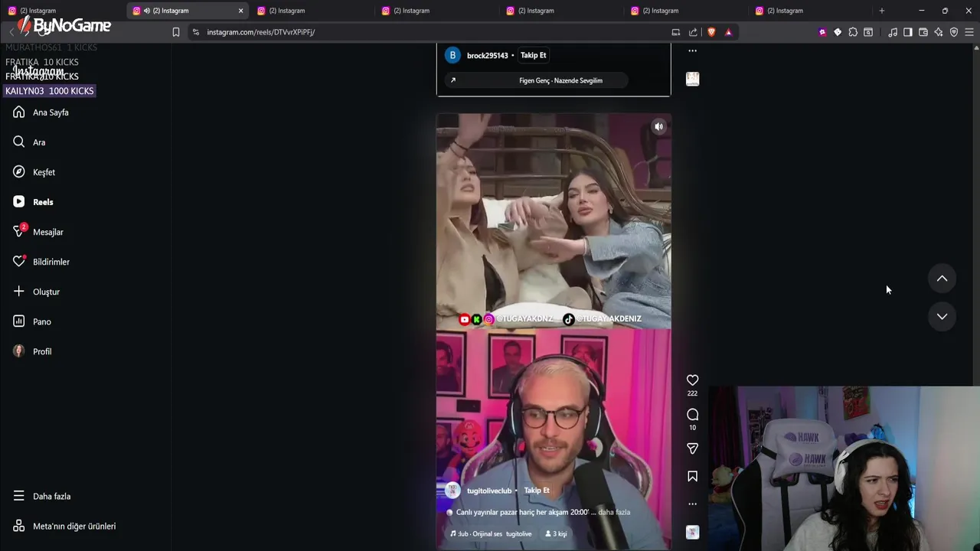Open purple extension icon in toolbar
Image resolution: width=980 pixels, height=551 pixels.
coord(822,32)
